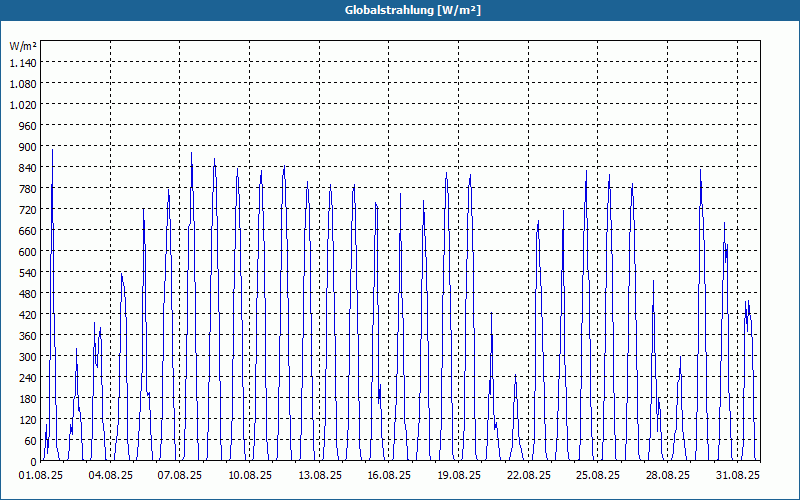Click the 540 y-axis label
The image size is (800, 500).
(28, 273)
